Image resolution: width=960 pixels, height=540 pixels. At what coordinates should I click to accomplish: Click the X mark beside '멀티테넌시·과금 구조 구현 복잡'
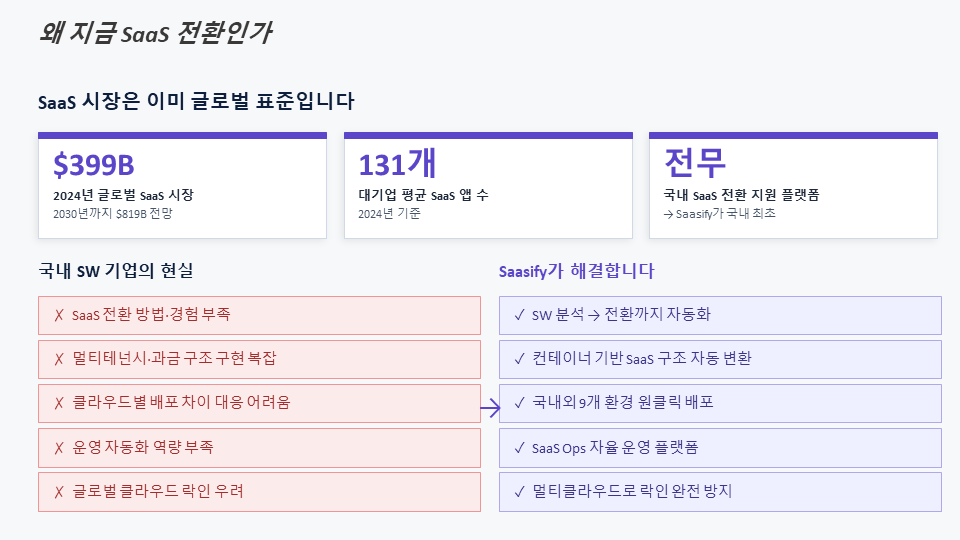[59, 359]
